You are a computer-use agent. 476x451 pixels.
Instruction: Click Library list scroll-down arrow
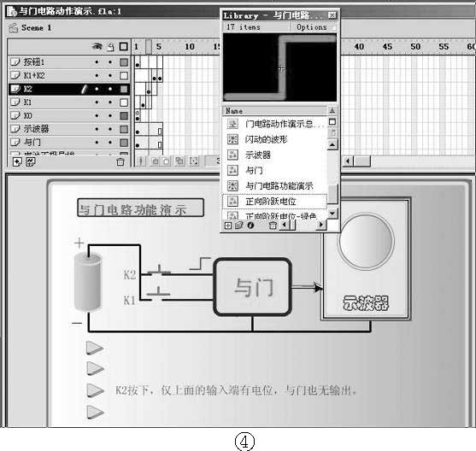332,214
